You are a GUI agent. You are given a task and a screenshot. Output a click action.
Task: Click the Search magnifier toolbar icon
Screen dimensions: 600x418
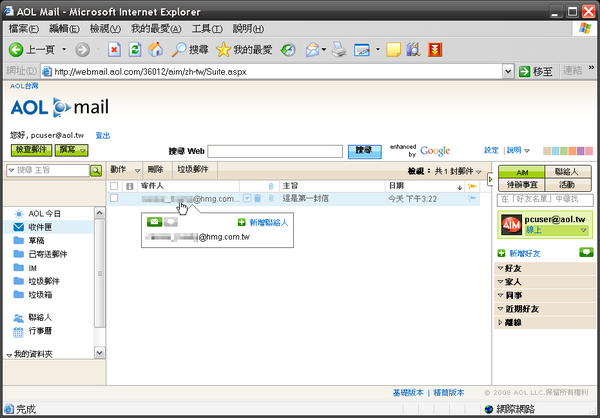point(178,50)
